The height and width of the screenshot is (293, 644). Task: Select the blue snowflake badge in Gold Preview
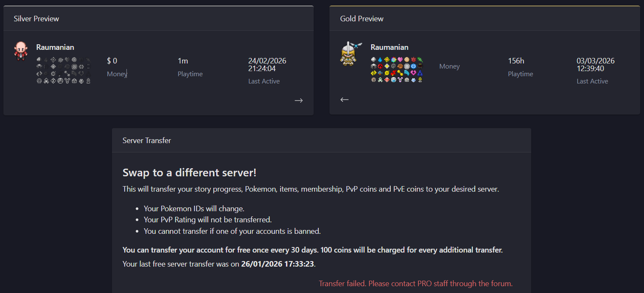click(x=413, y=66)
